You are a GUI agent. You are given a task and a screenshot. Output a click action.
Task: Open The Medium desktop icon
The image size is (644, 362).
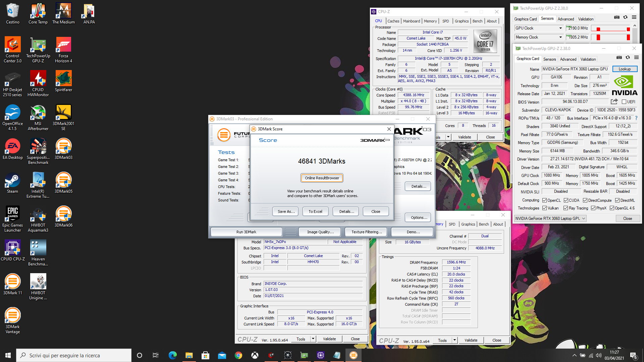point(63,14)
